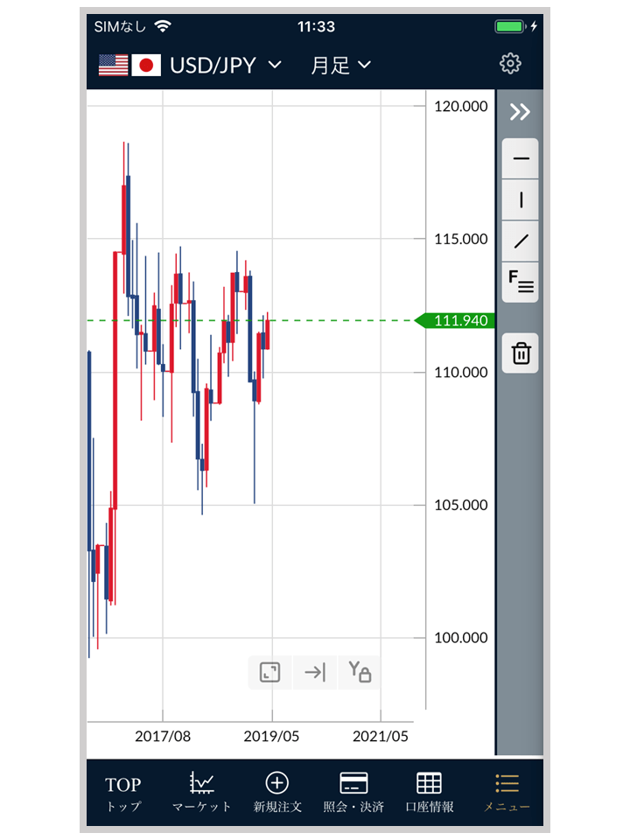Select the vertical line drawing tool
This screenshot has width=630, height=840.
521,200
